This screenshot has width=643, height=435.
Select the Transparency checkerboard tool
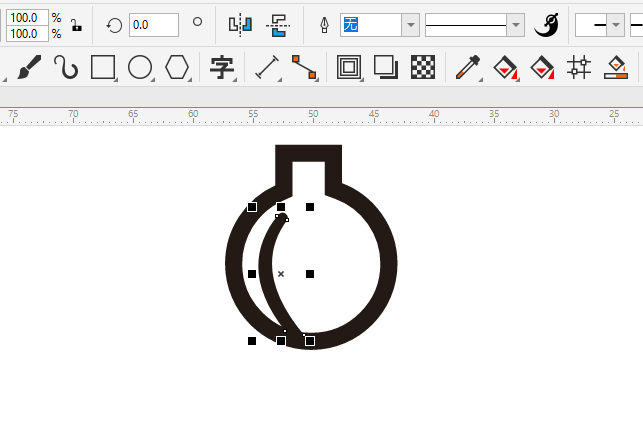tap(424, 67)
